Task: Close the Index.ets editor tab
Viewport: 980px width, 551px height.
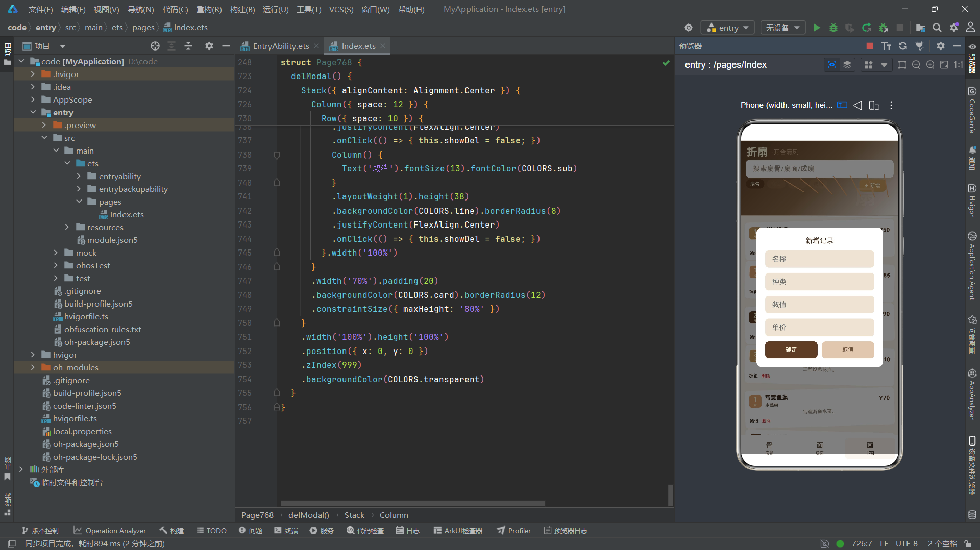Action: (x=383, y=46)
